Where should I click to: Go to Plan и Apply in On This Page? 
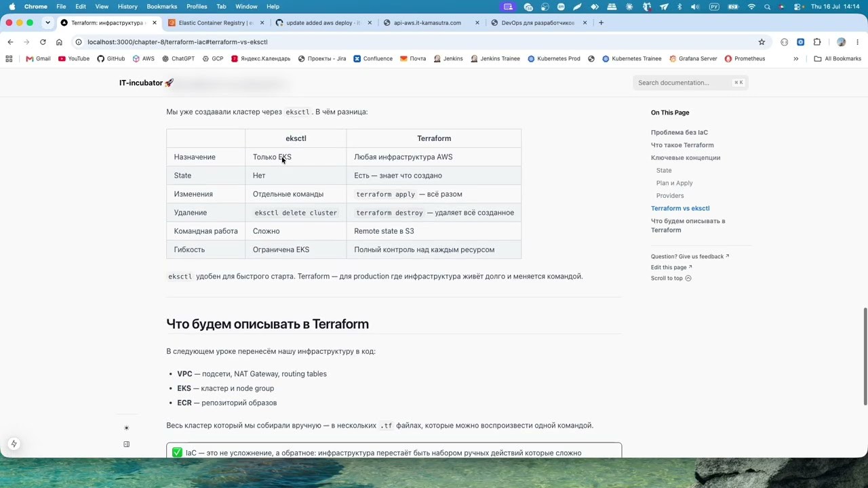click(x=675, y=183)
